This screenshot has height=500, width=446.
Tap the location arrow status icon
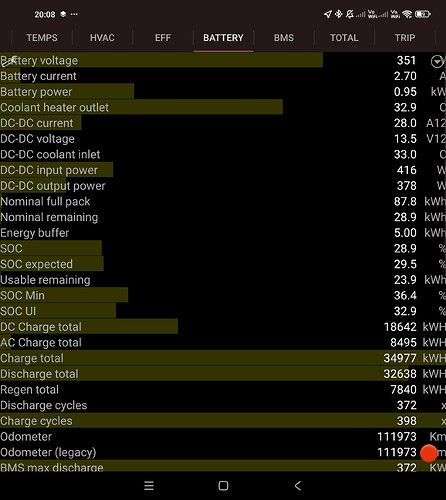328,14
